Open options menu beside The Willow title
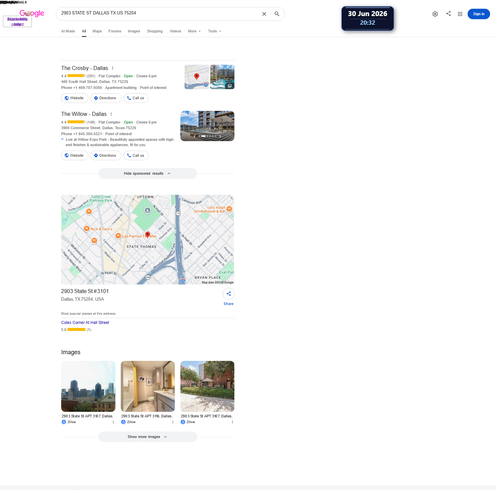Image resolution: width=500 pixels, height=490 pixels. (111, 114)
